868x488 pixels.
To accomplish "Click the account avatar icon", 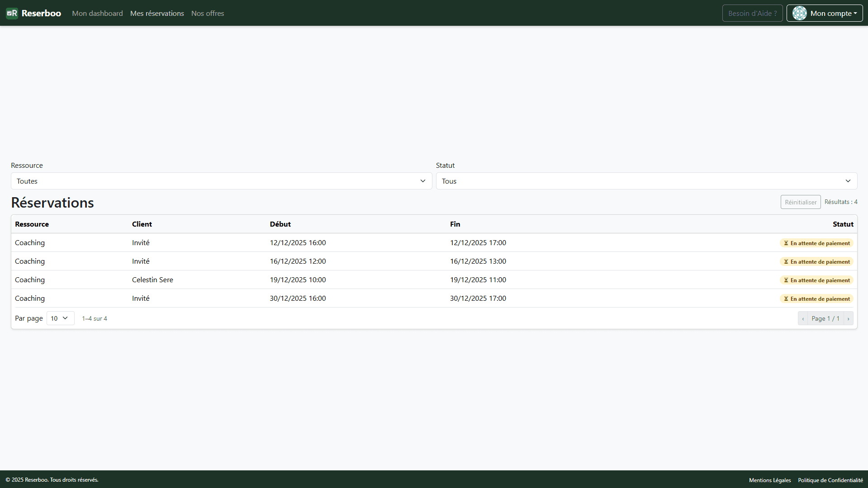I will [799, 13].
